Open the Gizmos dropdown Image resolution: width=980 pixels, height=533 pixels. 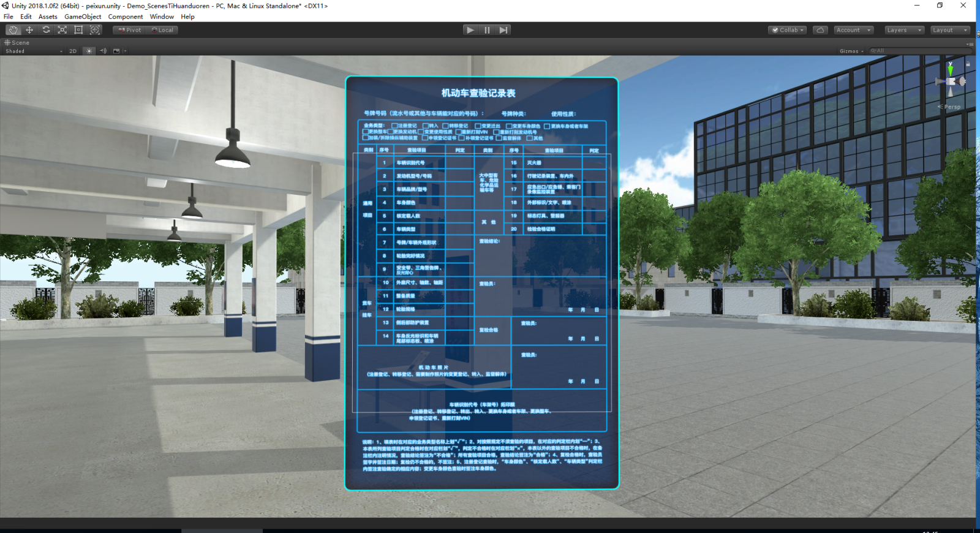[x=851, y=51]
